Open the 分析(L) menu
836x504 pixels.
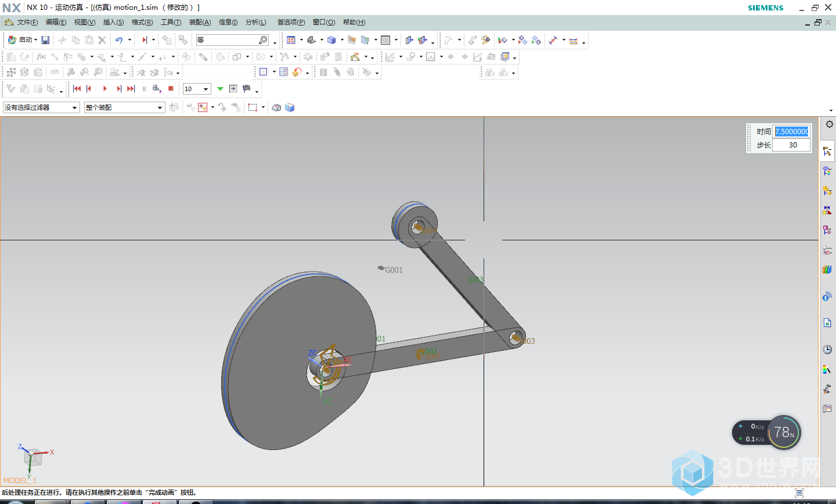255,22
